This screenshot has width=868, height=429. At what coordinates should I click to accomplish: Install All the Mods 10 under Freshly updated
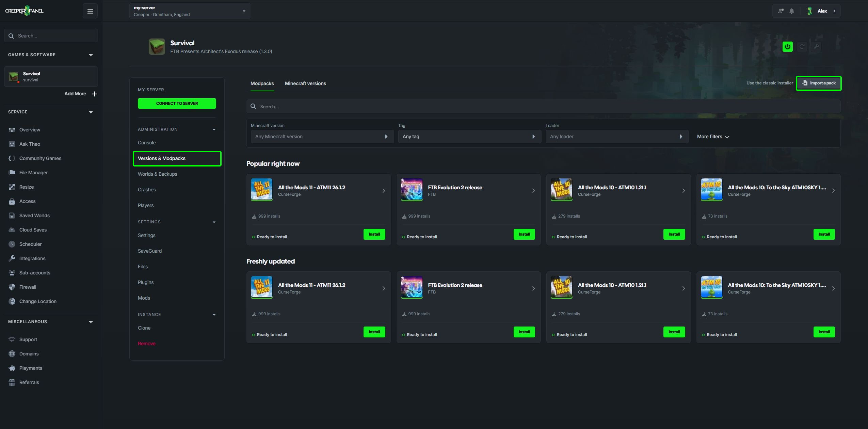click(x=674, y=332)
